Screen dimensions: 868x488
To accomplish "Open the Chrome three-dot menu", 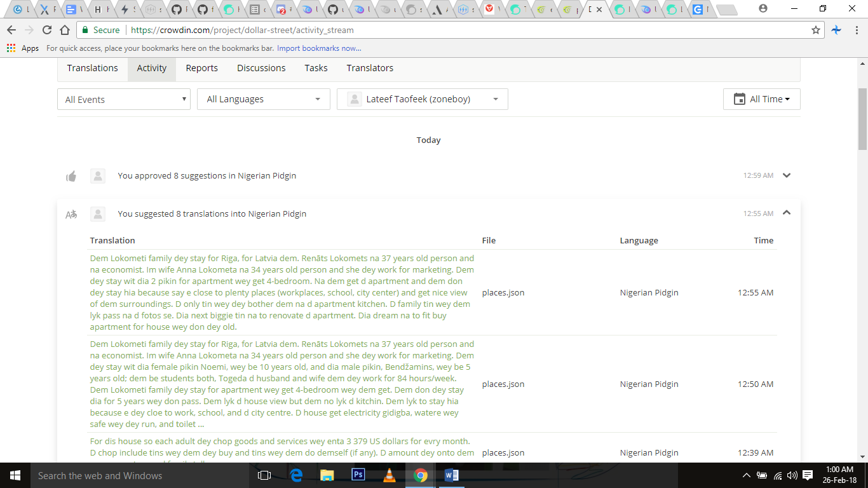I will click(x=856, y=30).
